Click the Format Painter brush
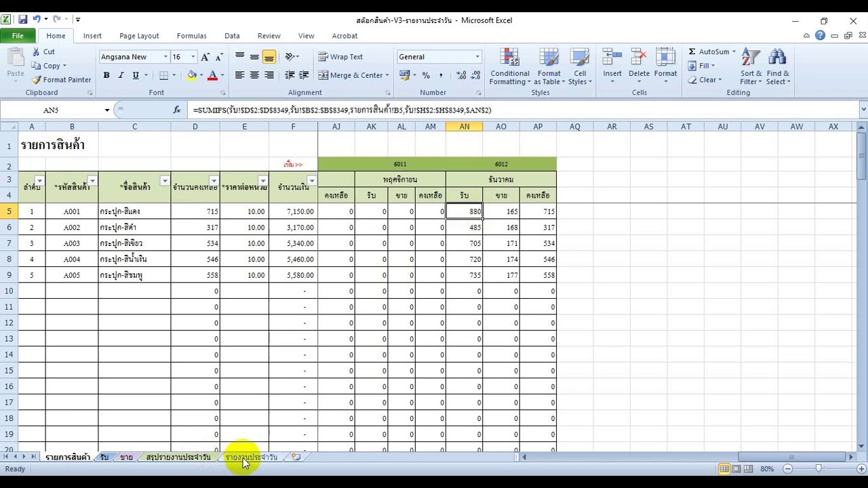This screenshot has height=488, width=868. tap(61, 80)
